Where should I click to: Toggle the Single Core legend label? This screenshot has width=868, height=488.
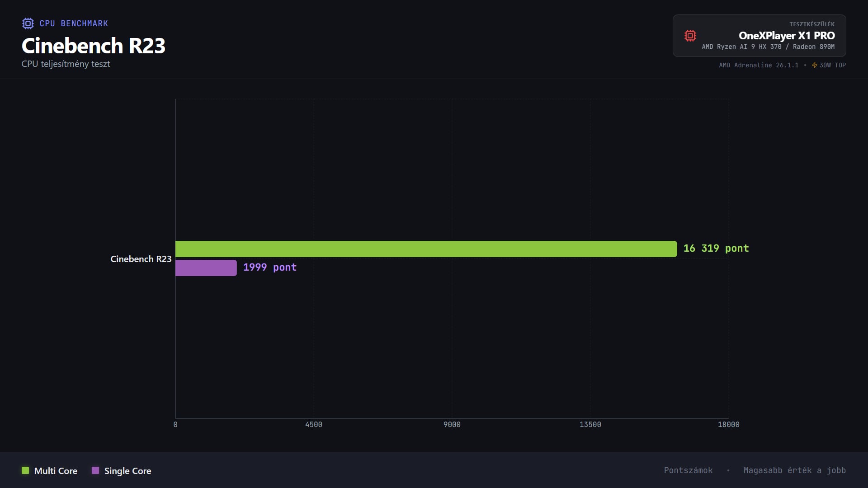point(127,471)
